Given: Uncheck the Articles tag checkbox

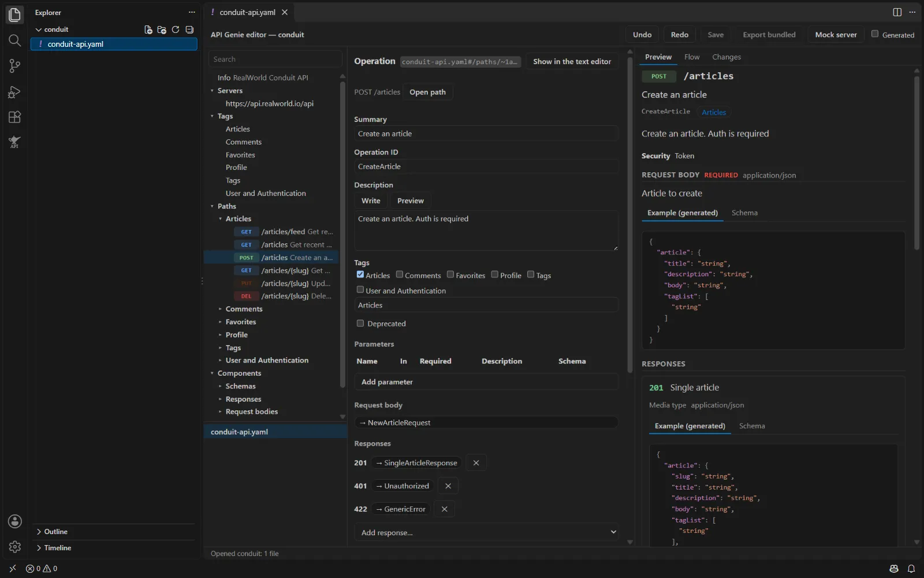Looking at the screenshot, I should tap(360, 275).
